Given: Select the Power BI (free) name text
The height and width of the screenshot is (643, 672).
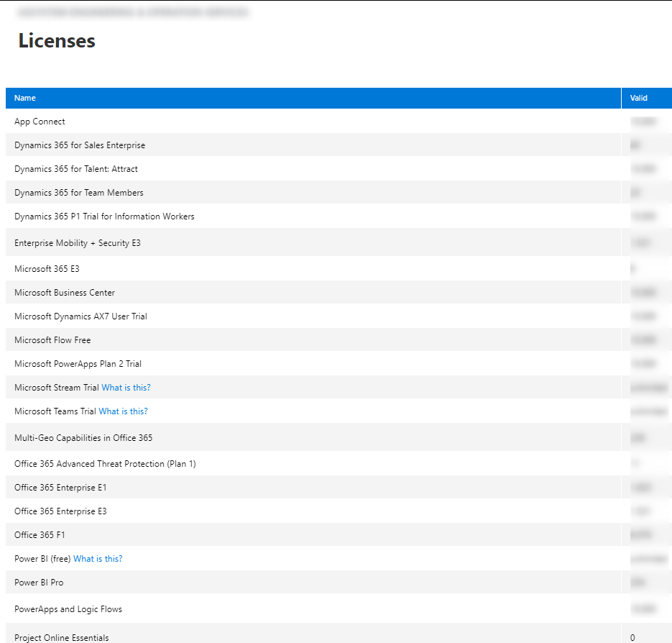Looking at the screenshot, I should click(x=42, y=559).
